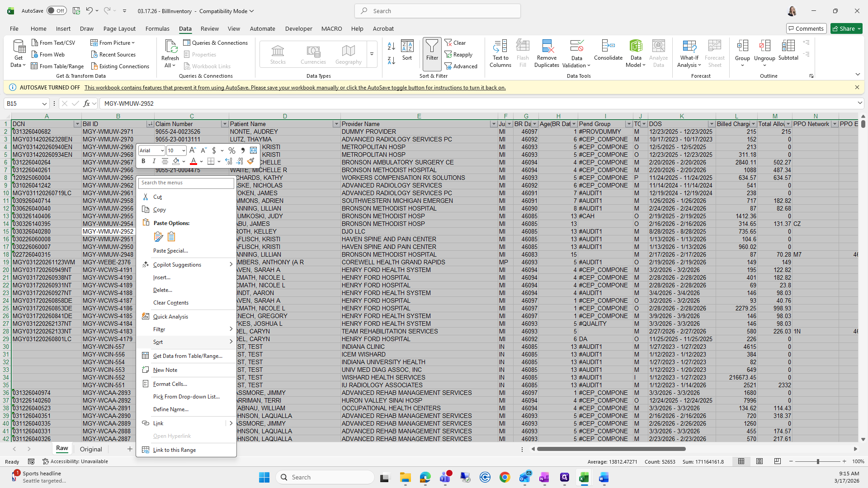Click the AutoSave instructions link
868x488 pixels.
pos(295,88)
